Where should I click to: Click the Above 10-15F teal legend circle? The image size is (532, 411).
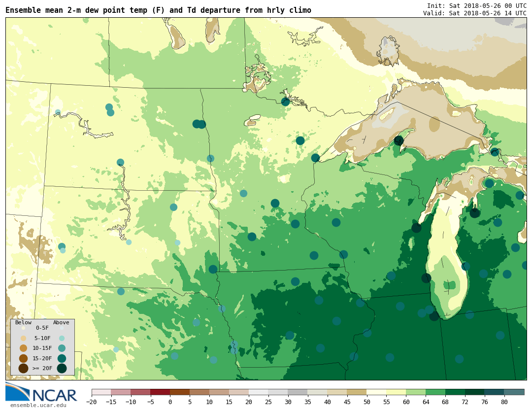(62, 348)
